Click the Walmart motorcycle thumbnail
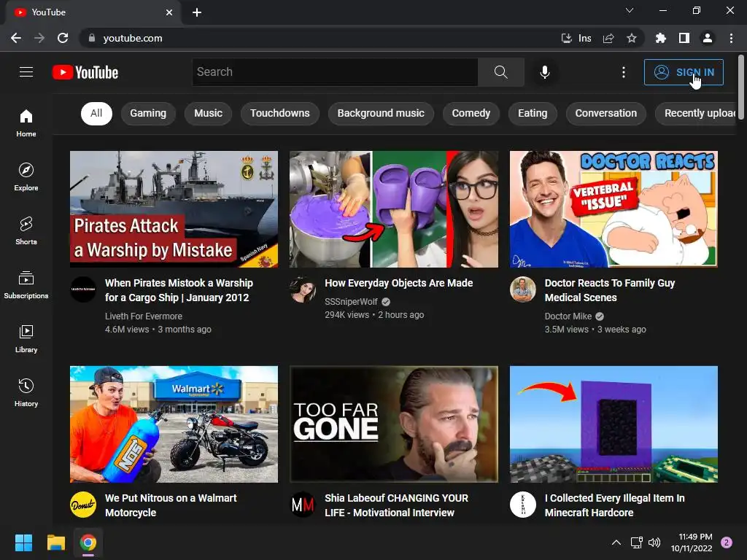The image size is (747, 560). [x=174, y=424]
